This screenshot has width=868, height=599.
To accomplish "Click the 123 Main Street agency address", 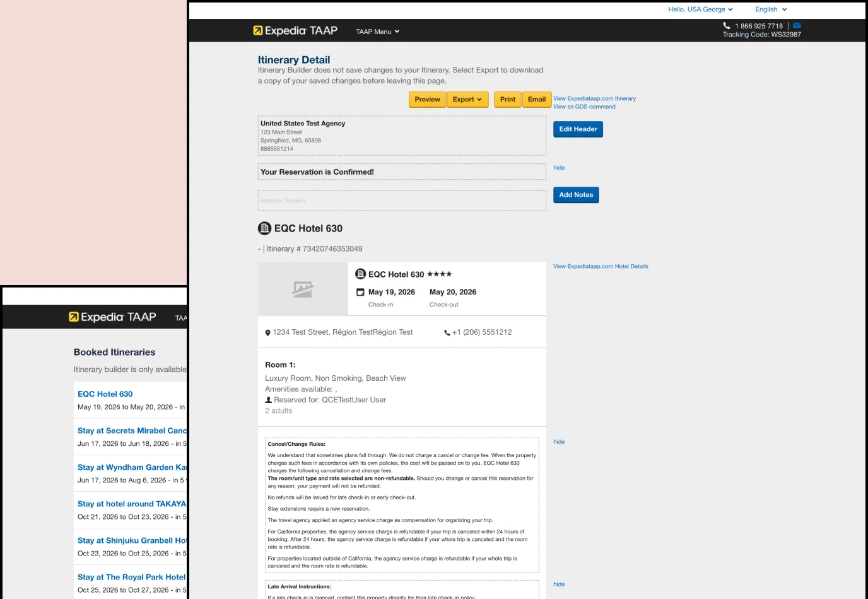I will coord(281,132).
